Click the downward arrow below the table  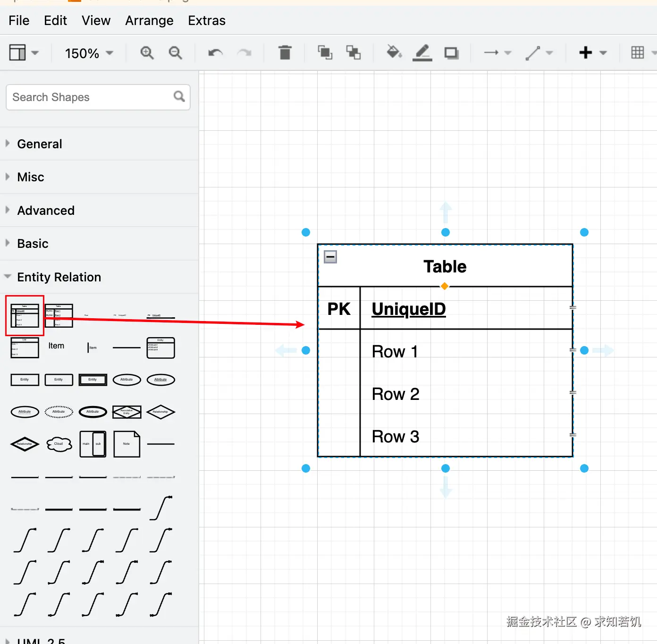(x=446, y=487)
